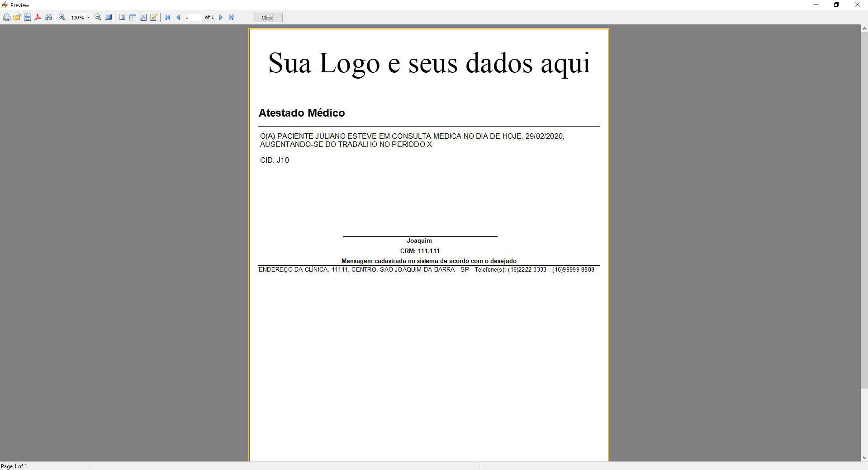Zoom in with the magnifier plus icon
The width and height of the screenshot is (868, 470).
62,18
